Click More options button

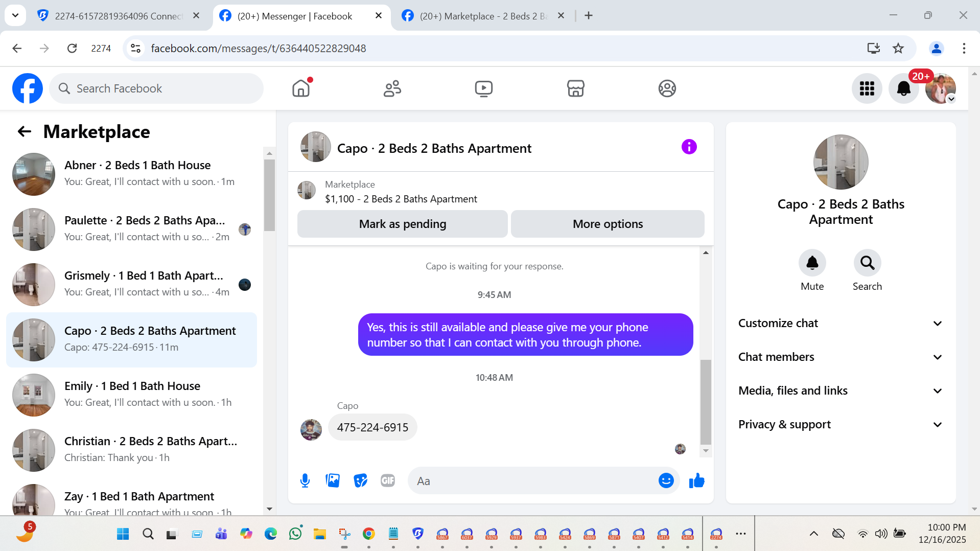[x=608, y=224]
